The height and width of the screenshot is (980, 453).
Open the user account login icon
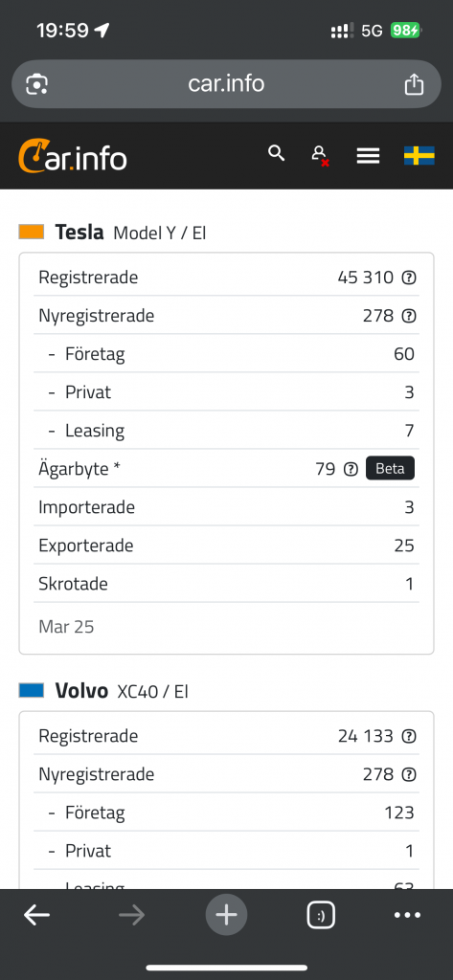tap(320, 155)
